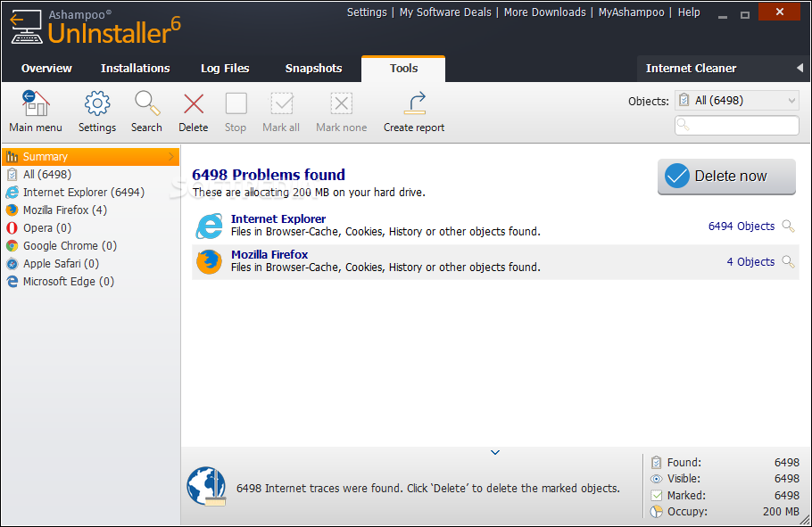Click the Occupy pie chart icon

pyautogui.click(x=656, y=512)
